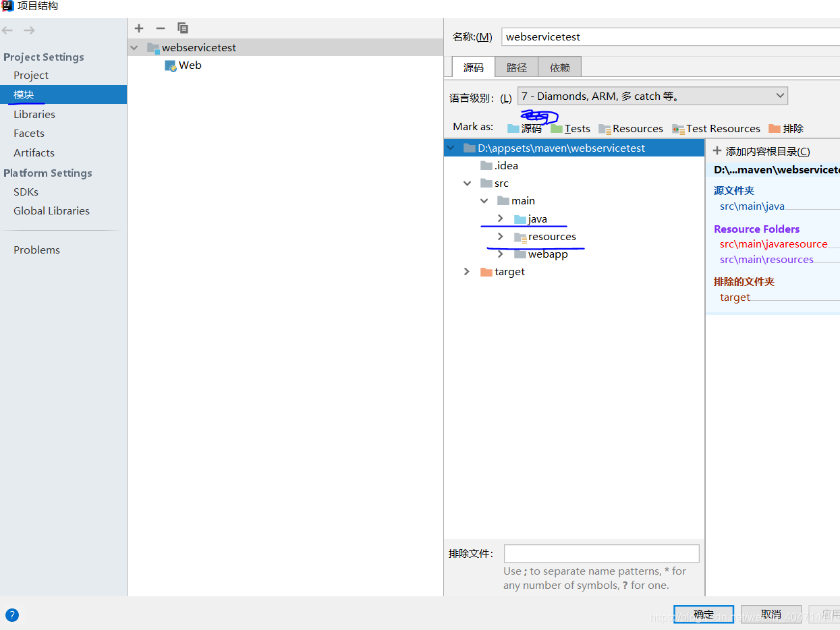
Task: Remove selected module with minus icon
Action: click(161, 28)
